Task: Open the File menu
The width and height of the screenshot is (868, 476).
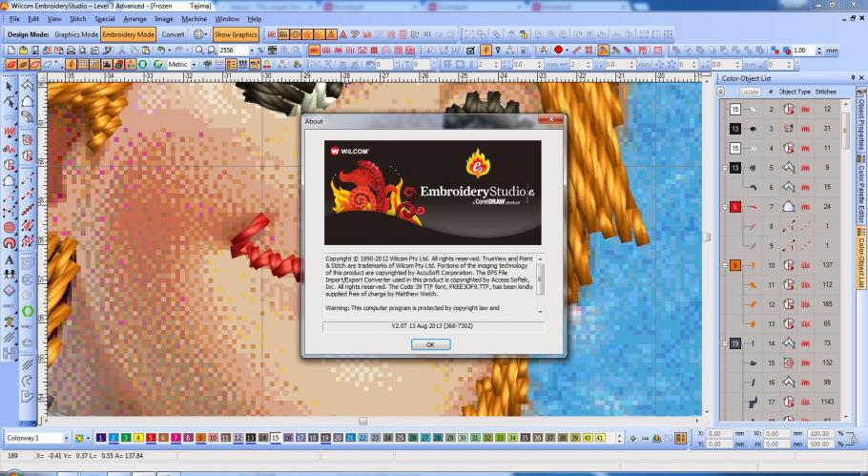Action: tap(14, 19)
